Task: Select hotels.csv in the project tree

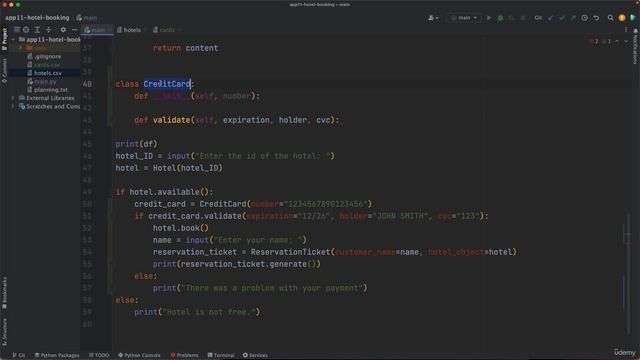Action: (x=44, y=73)
